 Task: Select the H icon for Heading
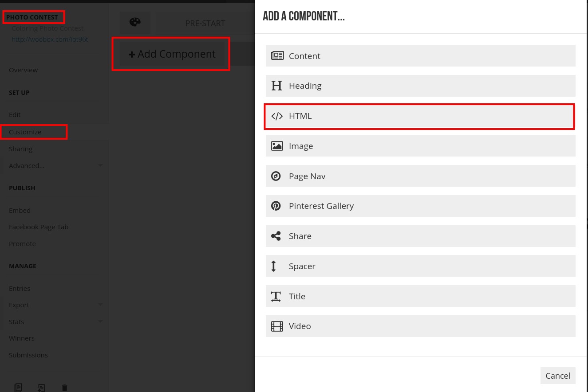[x=276, y=86]
